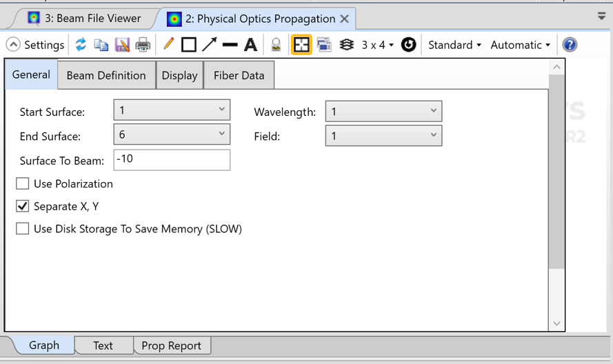Open the window list dropdown arrow

tap(602, 16)
